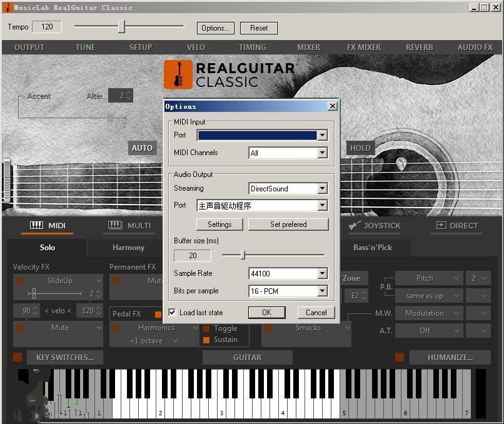Screen dimensions: 504x424
Task: Click the Set prefered button
Action: (x=288, y=225)
